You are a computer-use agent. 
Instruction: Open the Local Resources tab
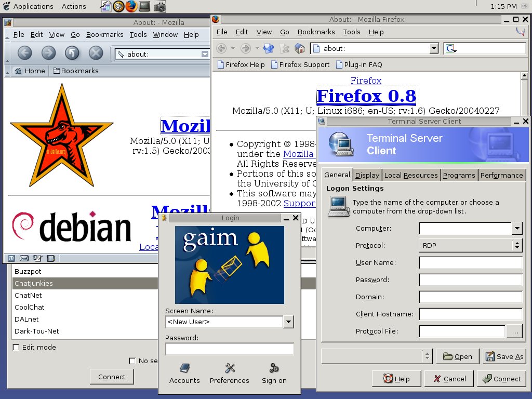(410, 175)
